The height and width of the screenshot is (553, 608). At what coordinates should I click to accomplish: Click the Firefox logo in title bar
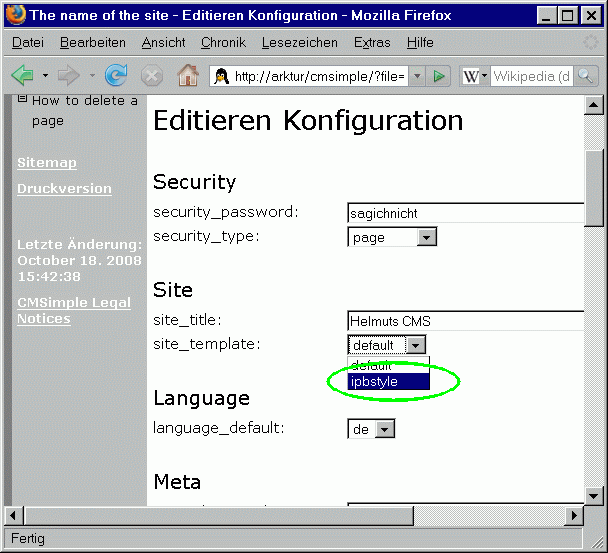(15, 15)
